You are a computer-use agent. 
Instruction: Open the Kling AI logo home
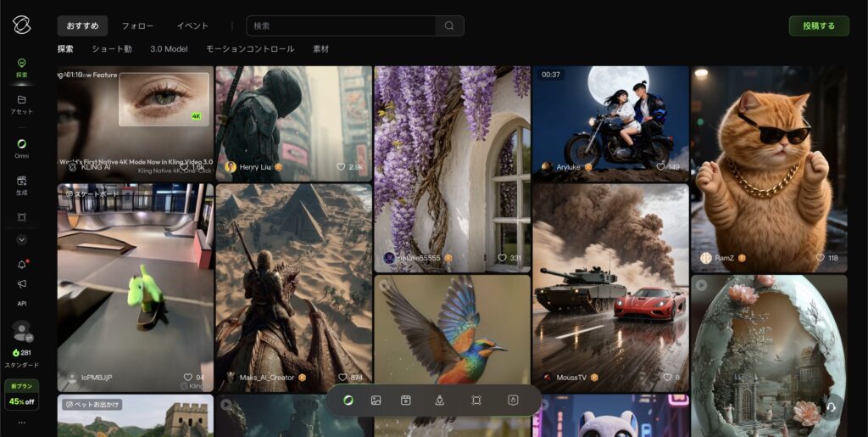click(21, 25)
